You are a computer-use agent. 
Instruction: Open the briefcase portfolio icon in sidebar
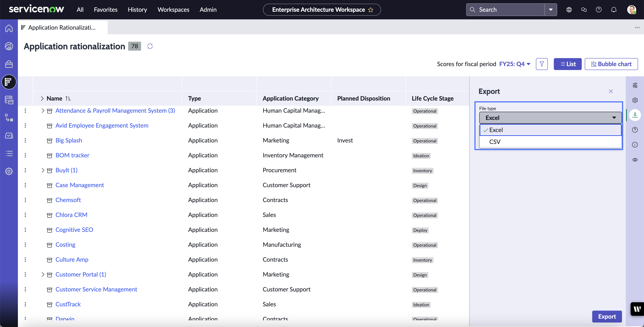pos(9,64)
